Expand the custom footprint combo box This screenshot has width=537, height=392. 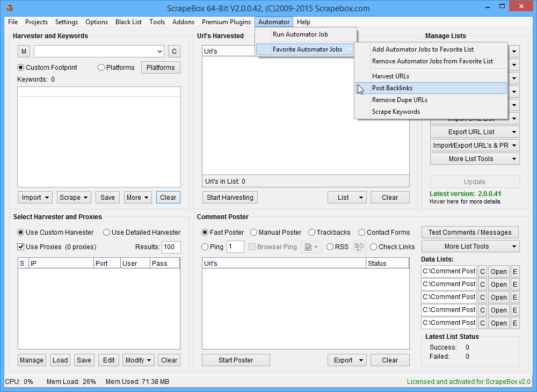tap(159, 52)
